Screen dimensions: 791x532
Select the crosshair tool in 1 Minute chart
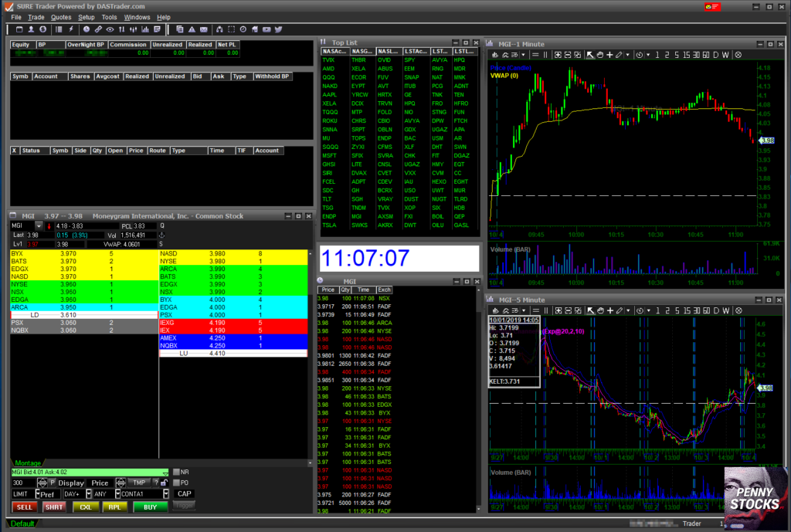click(609, 55)
